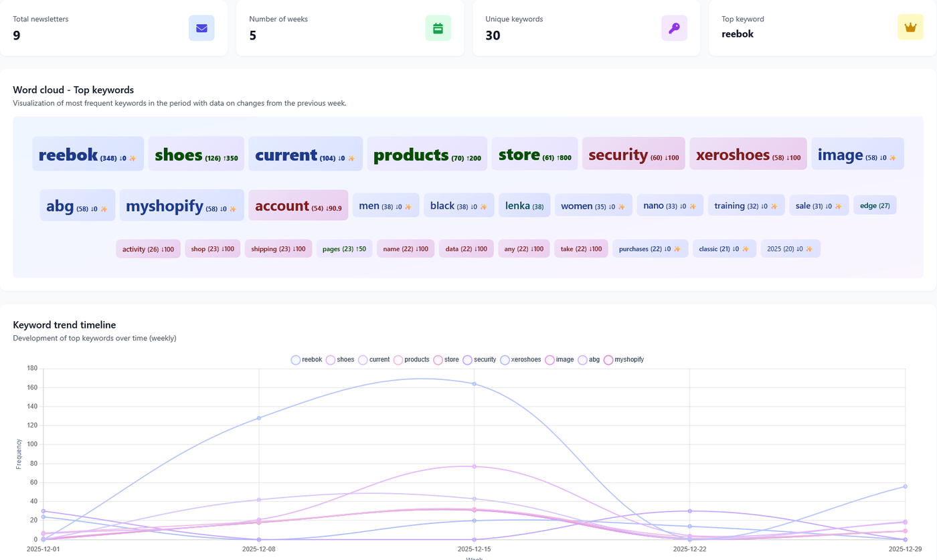
Task: Toggle the security series legend item
Action: pyautogui.click(x=480, y=360)
